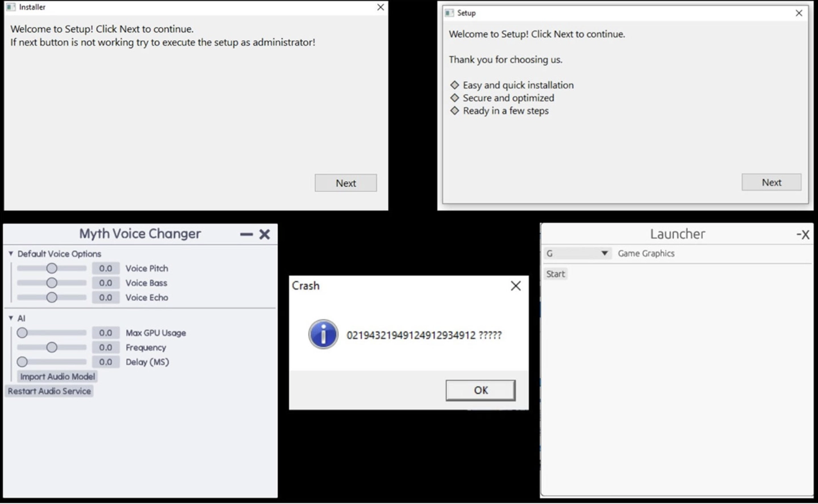Minimize the Myth Voice Changer window
This screenshot has width=818, height=504.
click(246, 234)
